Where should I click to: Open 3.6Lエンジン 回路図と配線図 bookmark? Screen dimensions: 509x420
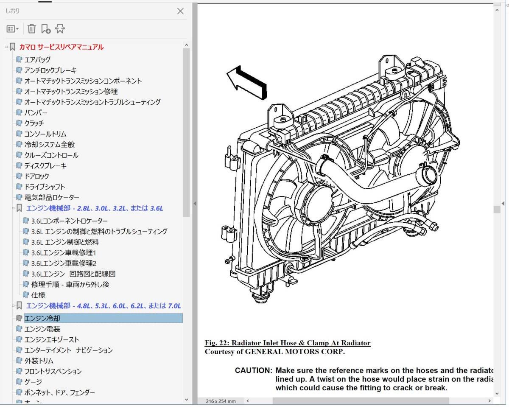tap(73, 274)
